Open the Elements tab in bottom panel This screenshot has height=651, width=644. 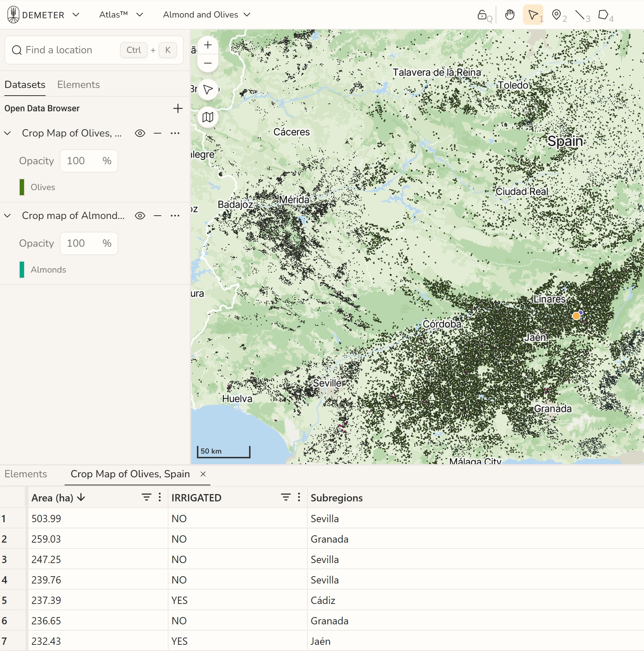26,474
